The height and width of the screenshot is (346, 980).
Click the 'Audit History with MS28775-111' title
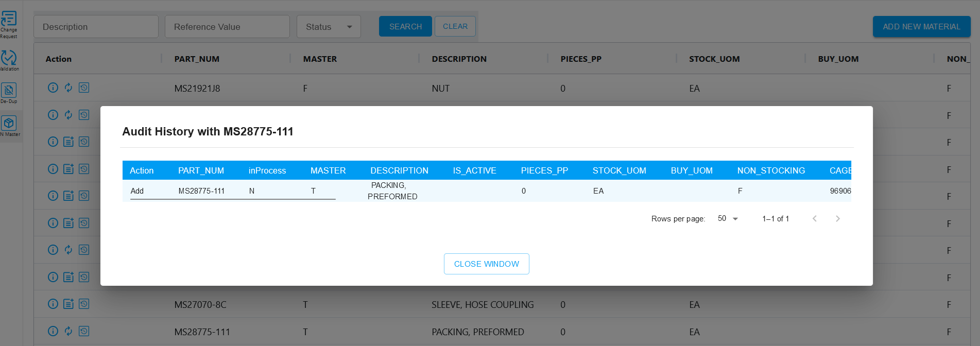(x=208, y=132)
